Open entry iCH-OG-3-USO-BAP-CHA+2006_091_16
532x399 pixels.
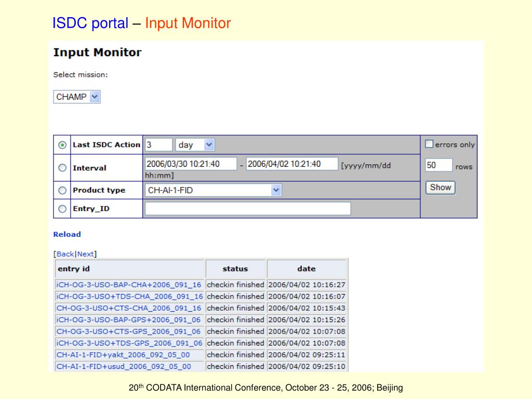pyautogui.click(x=129, y=285)
